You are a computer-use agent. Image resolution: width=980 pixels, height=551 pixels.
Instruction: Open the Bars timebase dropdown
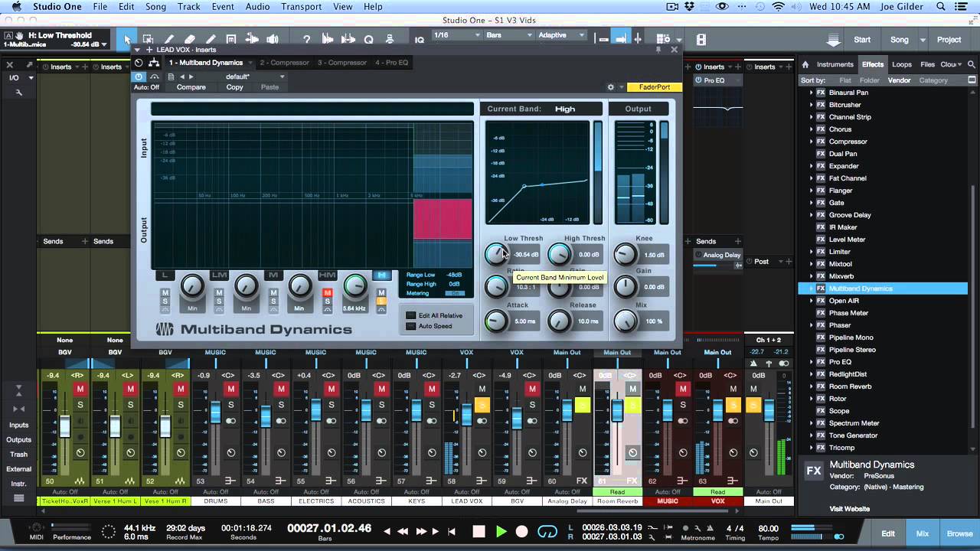(x=507, y=35)
